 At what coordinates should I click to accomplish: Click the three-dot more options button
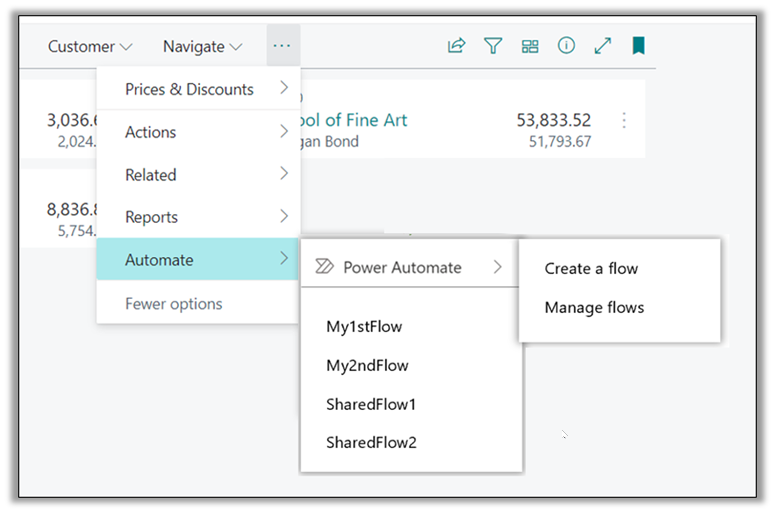tap(282, 46)
